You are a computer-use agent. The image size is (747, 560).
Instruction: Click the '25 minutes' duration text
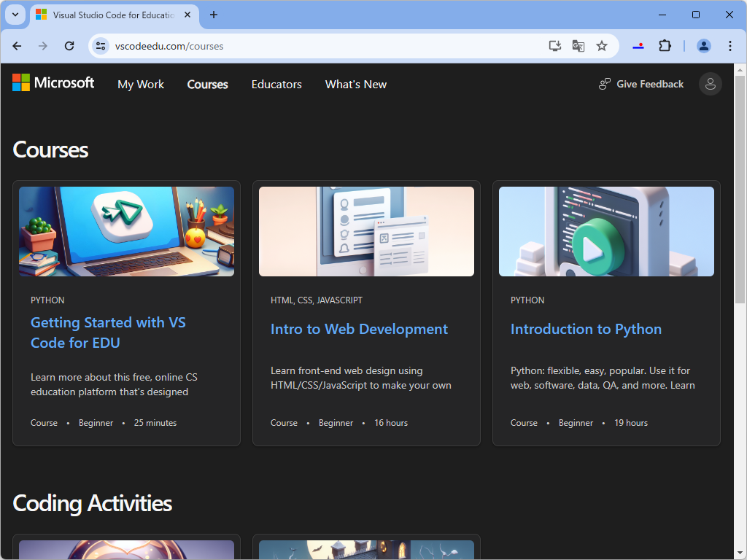click(155, 423)
